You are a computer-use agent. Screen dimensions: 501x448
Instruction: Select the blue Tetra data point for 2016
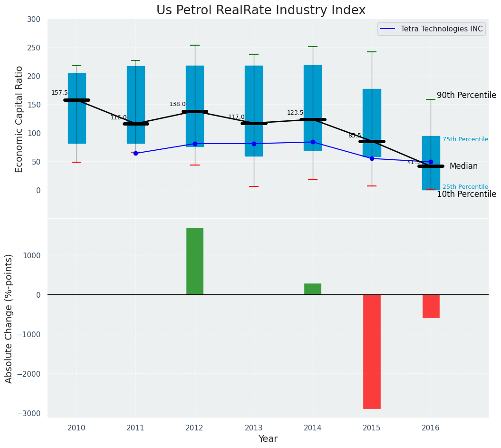(431, 162)
